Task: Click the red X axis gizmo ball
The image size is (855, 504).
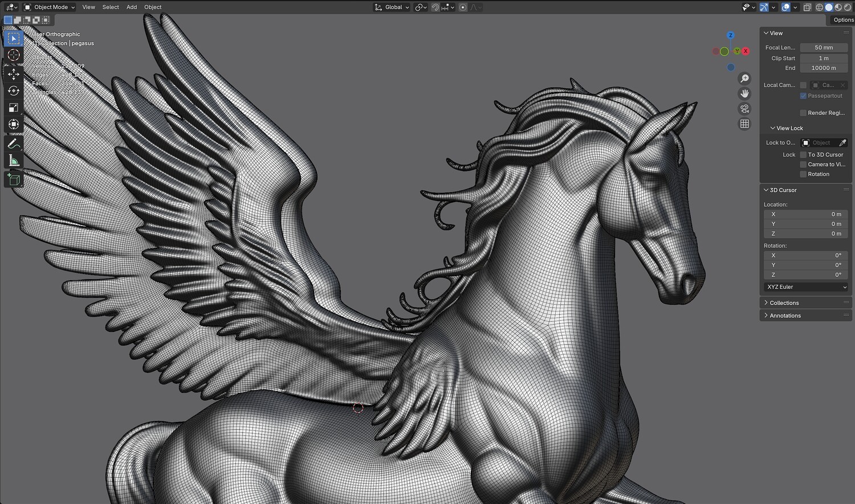Action: [x=746, y=51]
